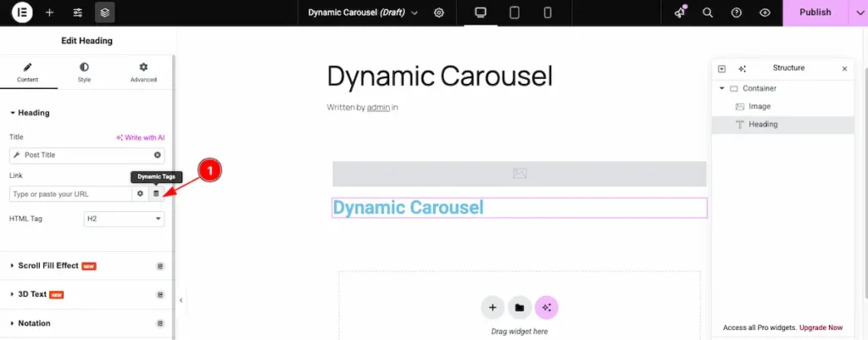This screenshot has width=868, height=340.
Task: Switch to the Advanced tab
Action: point(143,72)
